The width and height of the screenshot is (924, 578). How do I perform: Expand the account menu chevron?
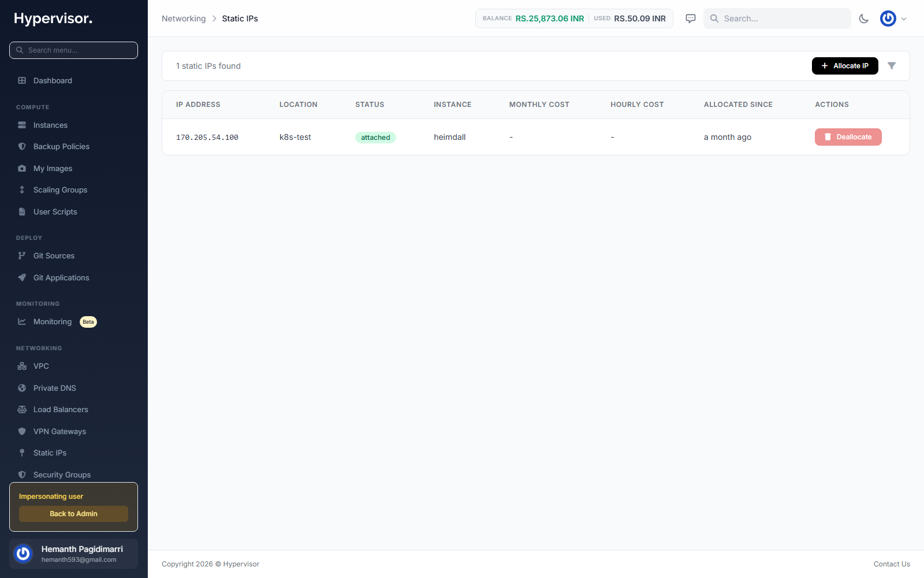click(904, 18)
